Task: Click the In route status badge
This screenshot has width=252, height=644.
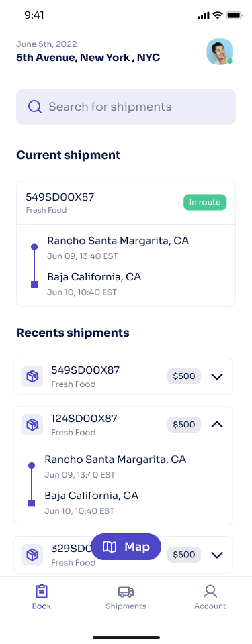Action: (205, 202)
